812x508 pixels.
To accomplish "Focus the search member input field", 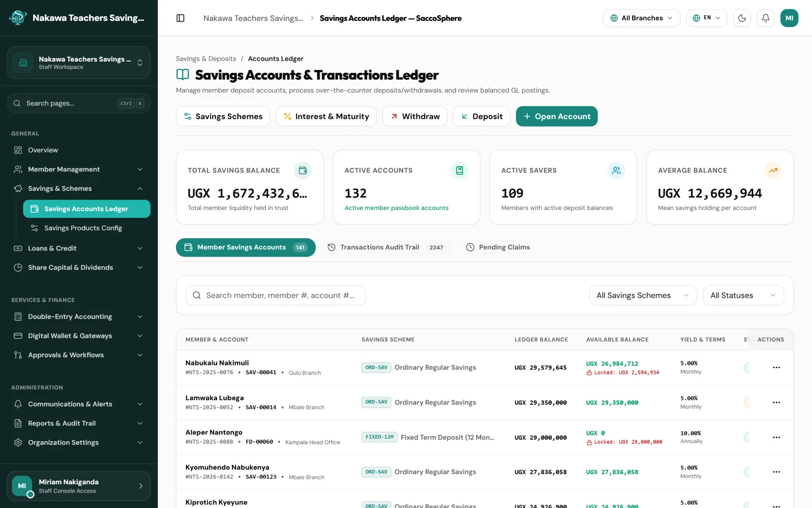I will click(x=276, y=295).
